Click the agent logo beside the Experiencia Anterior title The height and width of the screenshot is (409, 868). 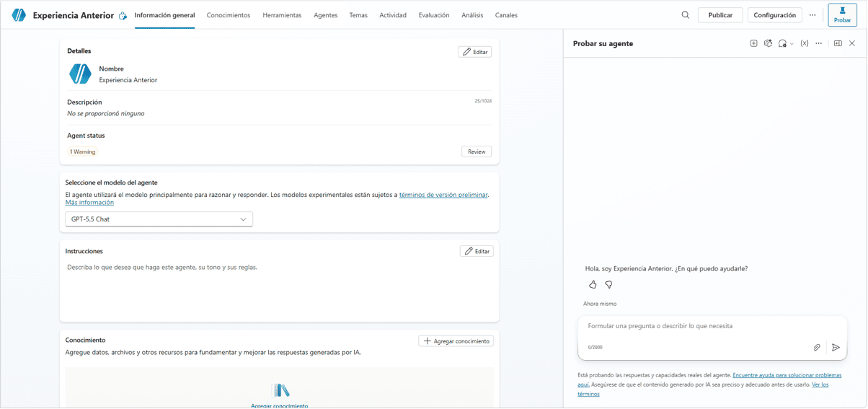tap(19, 15)
